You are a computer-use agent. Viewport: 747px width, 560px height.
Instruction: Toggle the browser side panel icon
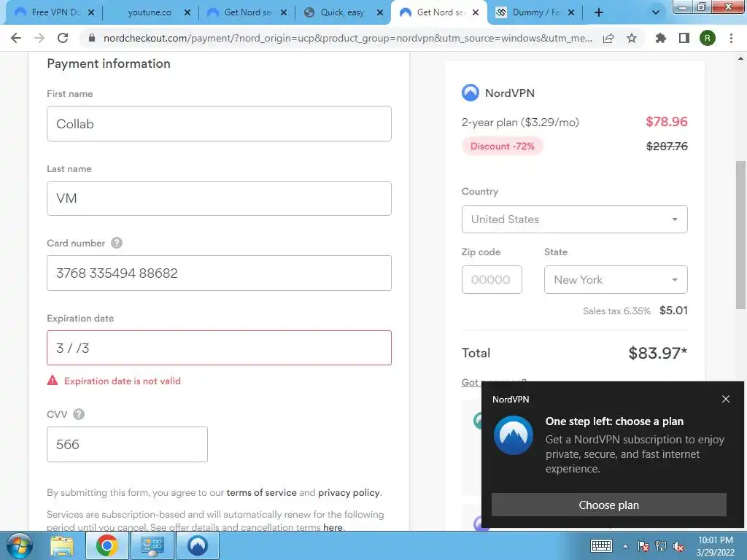[x=684, y=38]
